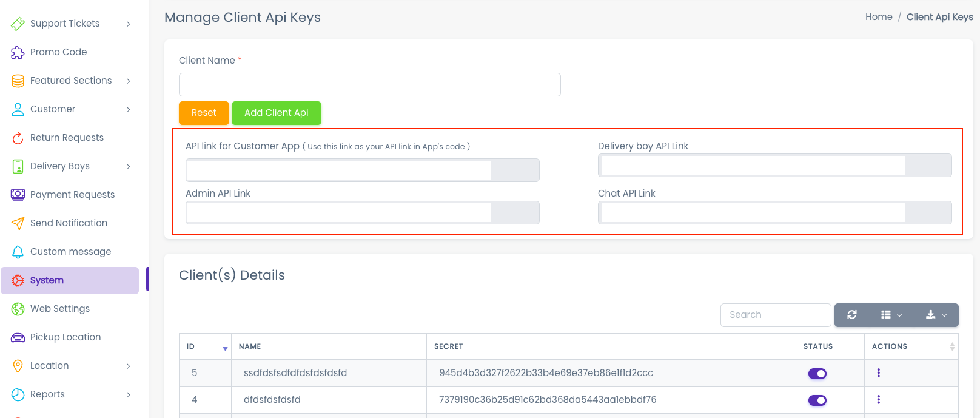Viewport: 980px width, 418px height.
Task: Click the Custom message bell icon
Action: 18,252
